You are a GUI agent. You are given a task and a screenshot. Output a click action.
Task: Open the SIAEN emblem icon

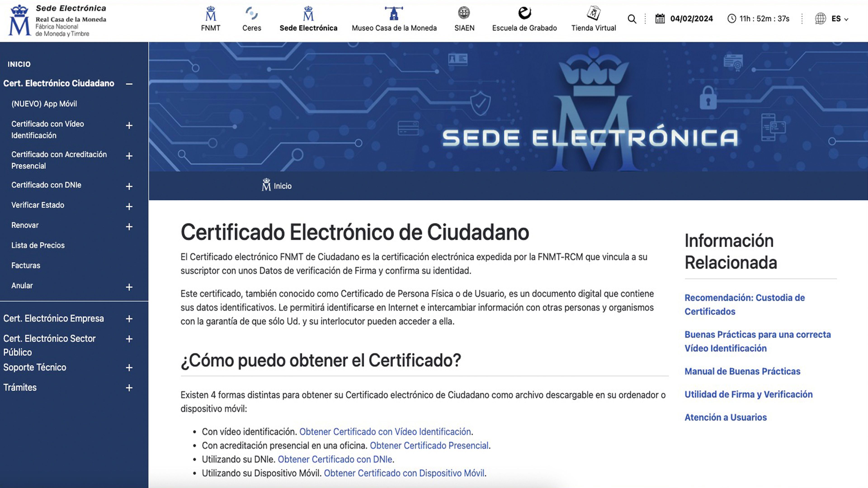click(464, 13)
